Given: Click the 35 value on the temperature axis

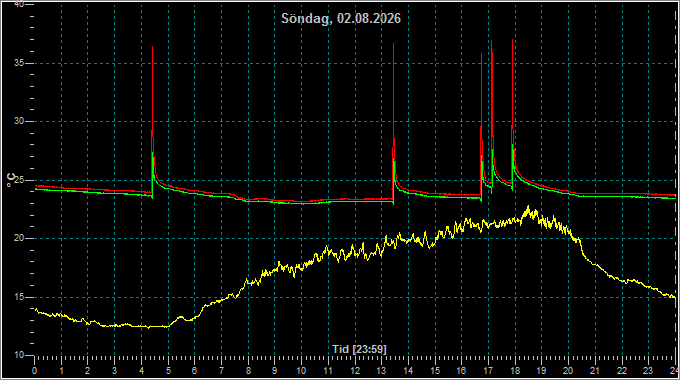Looking at the screenshot, I should (19, 63).
